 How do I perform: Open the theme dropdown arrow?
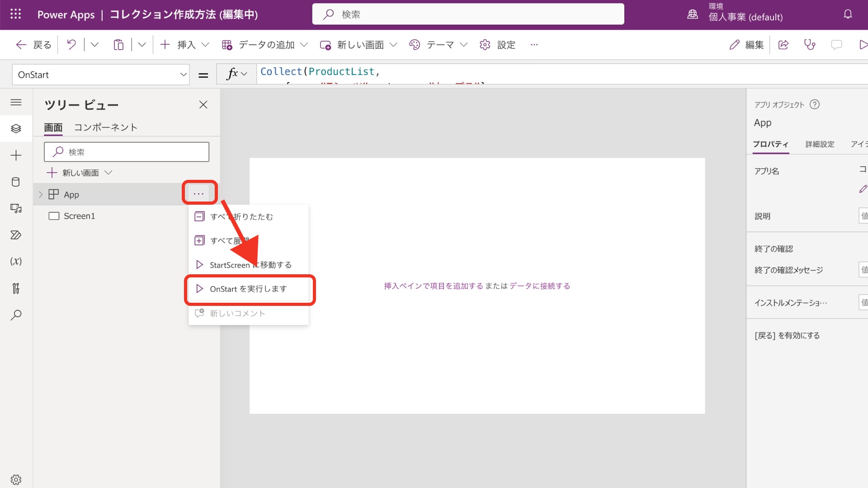click(464, 45)
